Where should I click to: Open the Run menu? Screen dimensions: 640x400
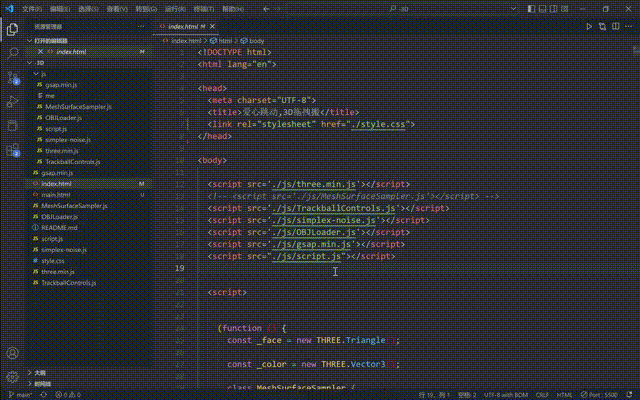tap(175, 9)
